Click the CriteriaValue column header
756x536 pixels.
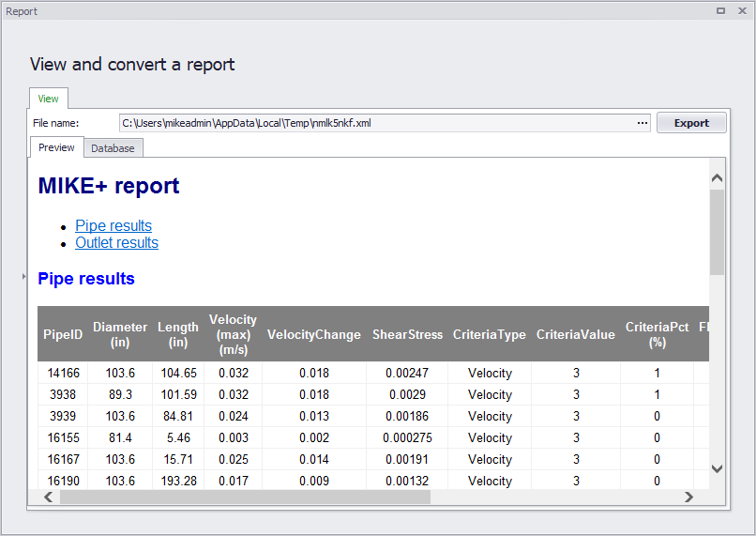coord(576,334)
